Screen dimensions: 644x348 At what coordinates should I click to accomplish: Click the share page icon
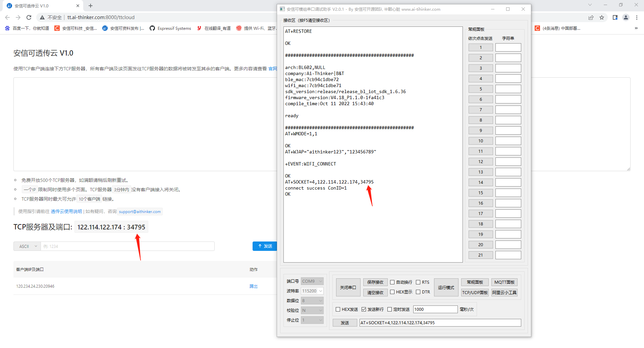591,17
